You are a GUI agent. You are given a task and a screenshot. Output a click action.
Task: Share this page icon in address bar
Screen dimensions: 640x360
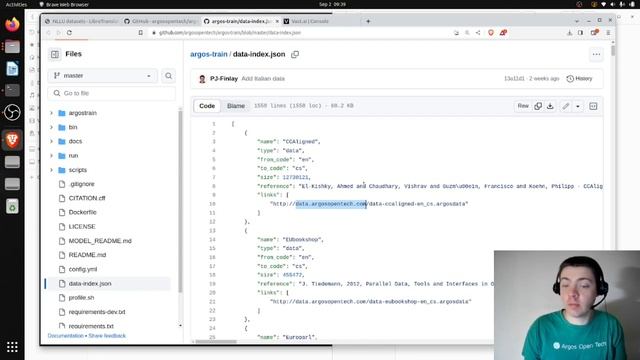click(x=478, y=33)
